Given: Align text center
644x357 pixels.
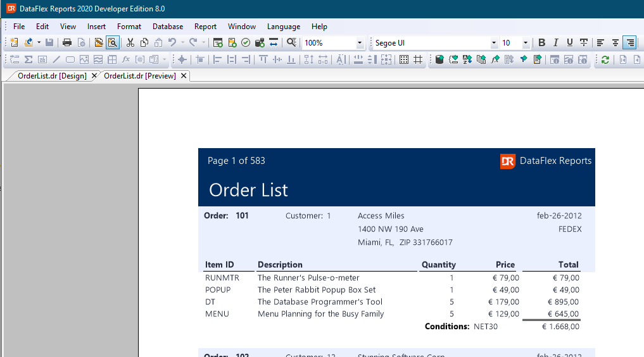Looking at the screenshot, I should tap(616, 42).
